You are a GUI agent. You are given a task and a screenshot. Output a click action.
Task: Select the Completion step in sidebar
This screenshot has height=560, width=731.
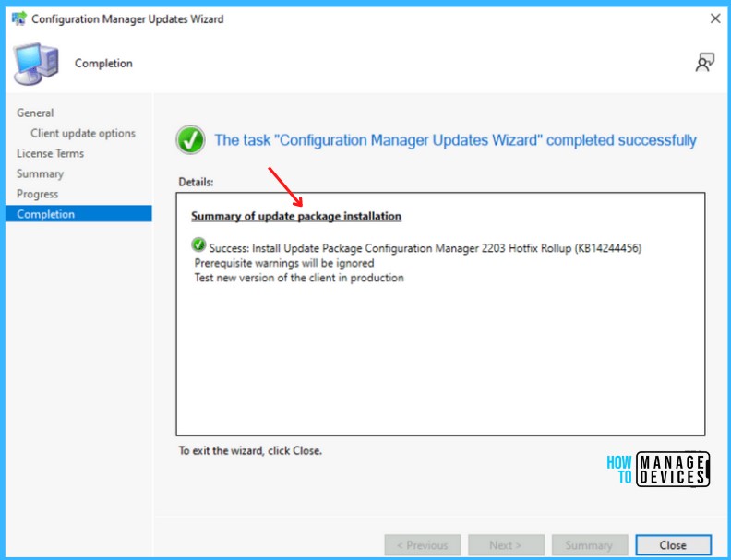coord(78,214)
